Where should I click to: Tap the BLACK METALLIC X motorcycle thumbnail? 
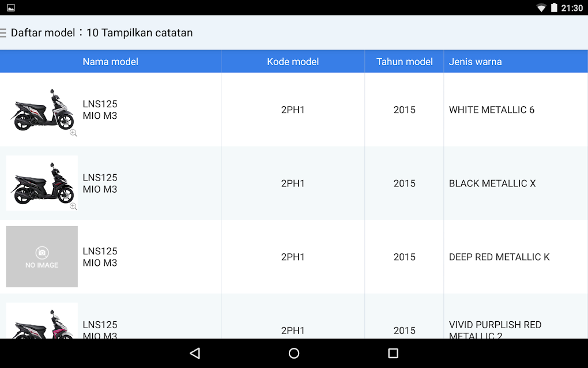(x=42, y=183)
